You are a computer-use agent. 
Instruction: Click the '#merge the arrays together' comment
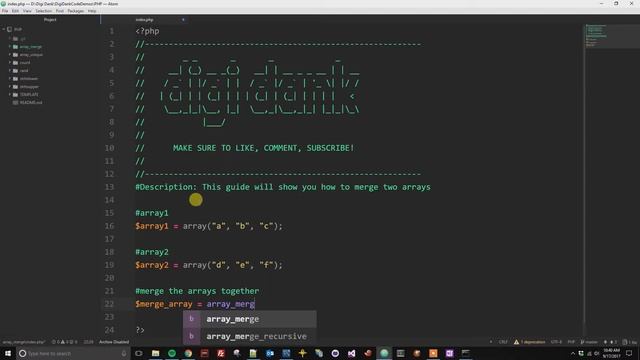(x=197, y=291)
